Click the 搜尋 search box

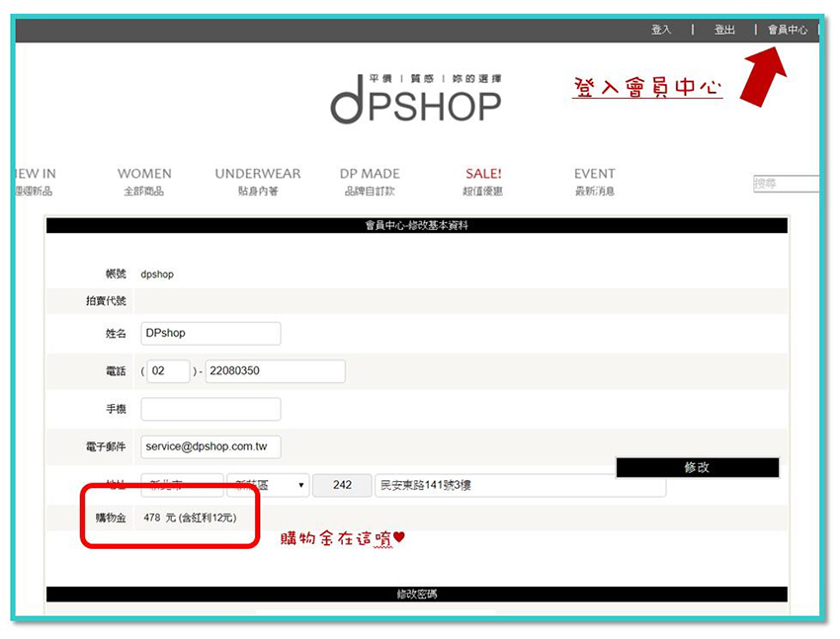coord(786,184)
